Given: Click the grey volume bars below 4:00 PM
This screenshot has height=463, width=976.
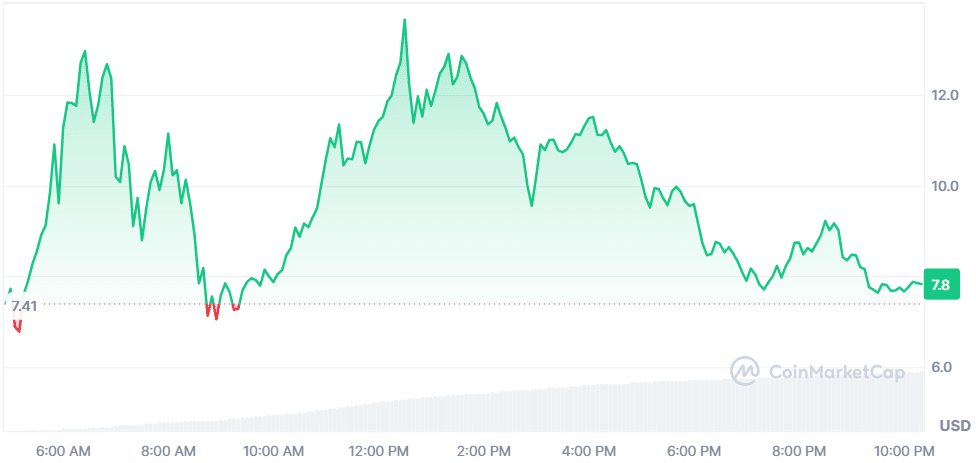Looking at the screenshot, I should pyautogui.click(x=590, y=410).
